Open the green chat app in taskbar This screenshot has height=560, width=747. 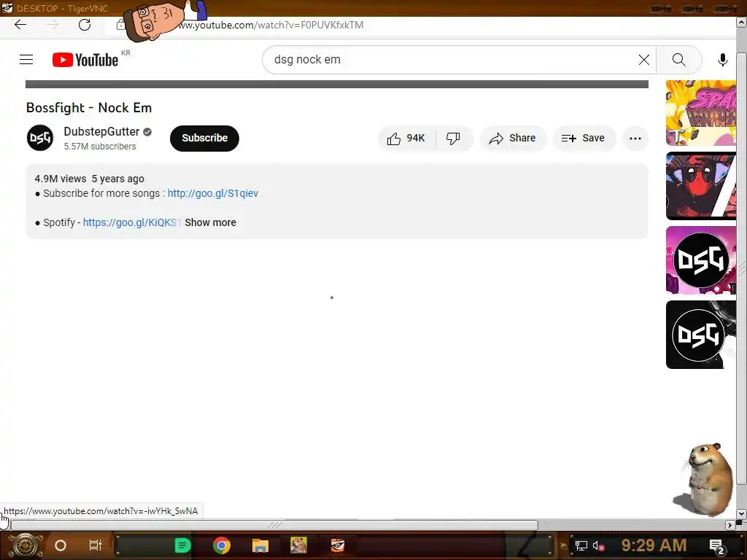[x=182, y=545]
